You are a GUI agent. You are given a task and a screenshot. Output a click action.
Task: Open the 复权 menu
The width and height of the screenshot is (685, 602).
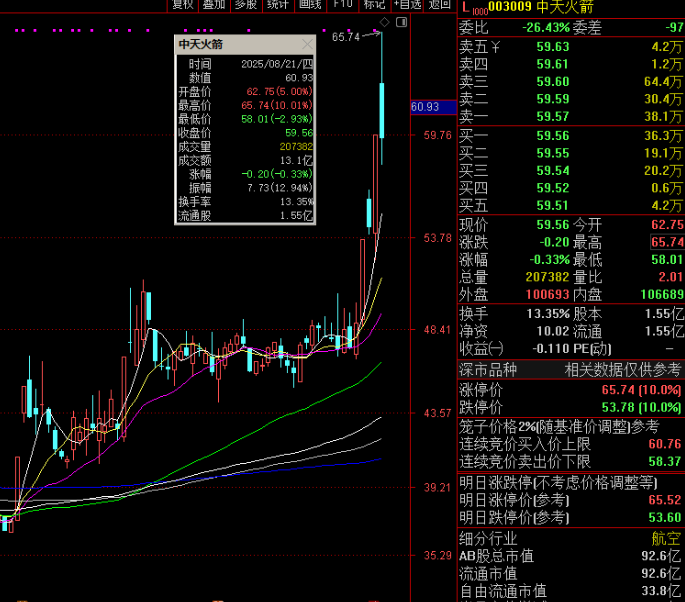coord(183,5)
